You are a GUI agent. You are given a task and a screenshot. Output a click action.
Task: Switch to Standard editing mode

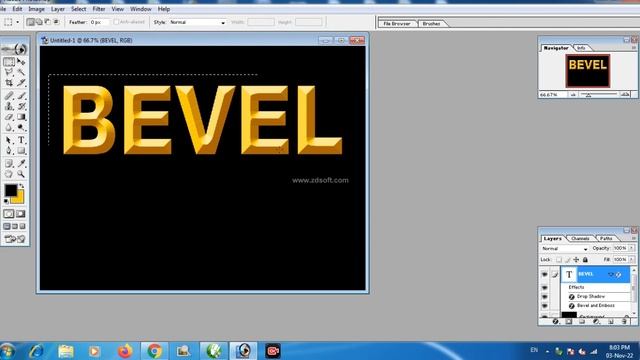click(9, 214)
